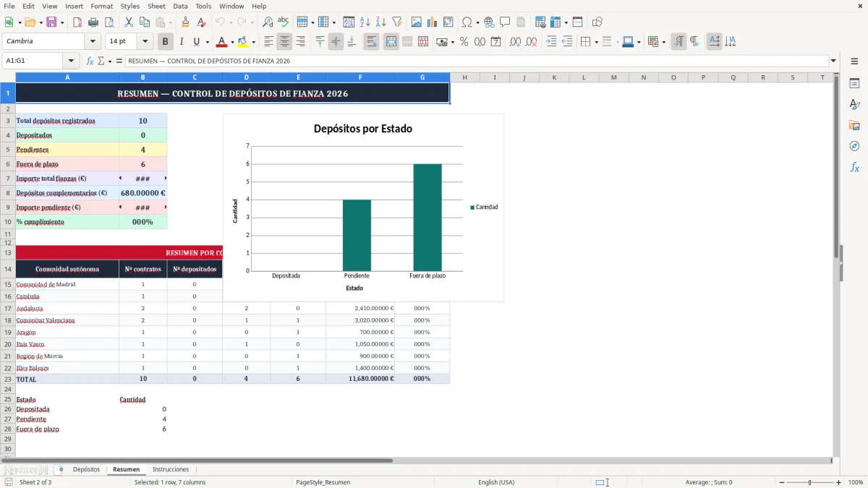Click the Function Wizard fx icon
Screen dimensions: 868x488
[90, 61]
